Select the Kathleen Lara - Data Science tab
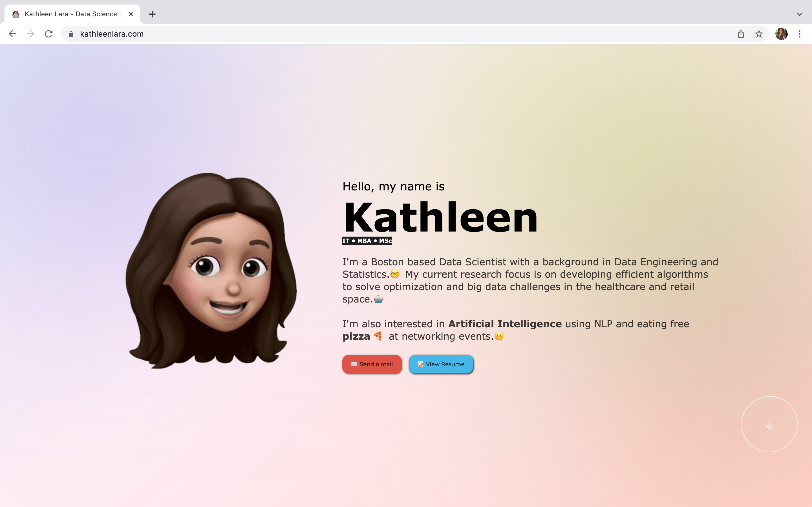 point(70,14)
